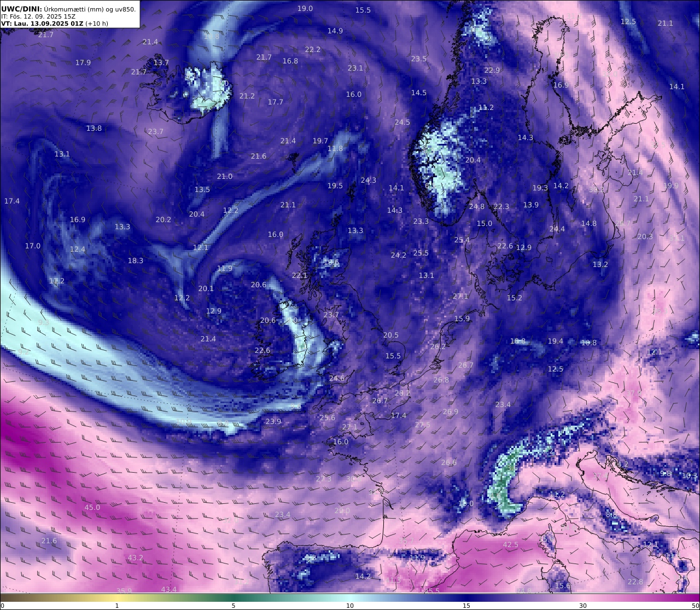The height and width of the screenshot is (610, 700).
Task: Click the map value 17.0
Action: (33, 246)
